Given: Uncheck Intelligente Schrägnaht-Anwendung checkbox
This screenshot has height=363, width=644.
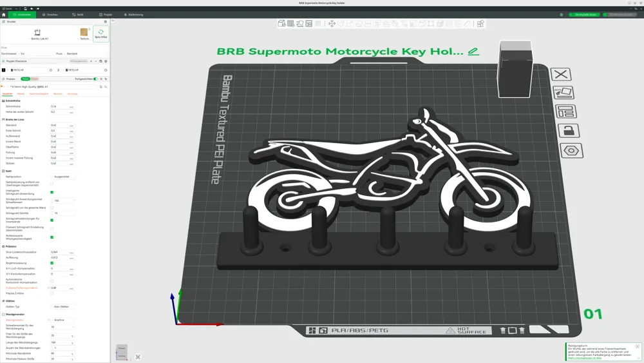Looking at the screenshot, I should point(52,192).
